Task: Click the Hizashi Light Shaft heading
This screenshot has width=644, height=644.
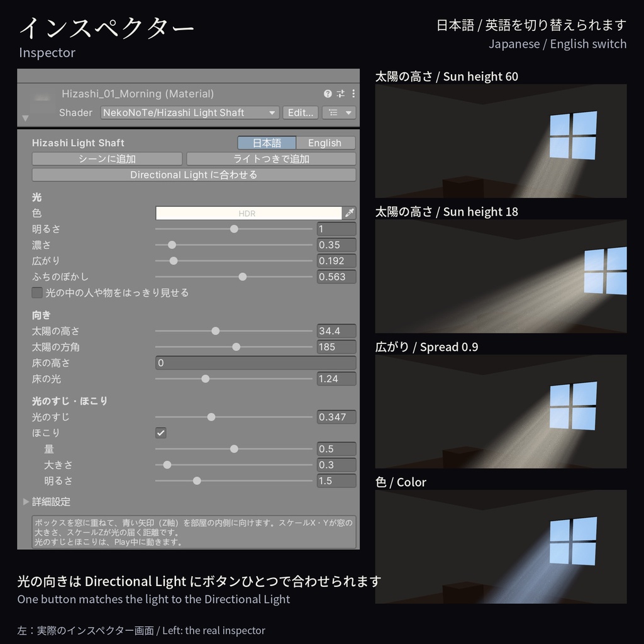Action: click(78, 143)
